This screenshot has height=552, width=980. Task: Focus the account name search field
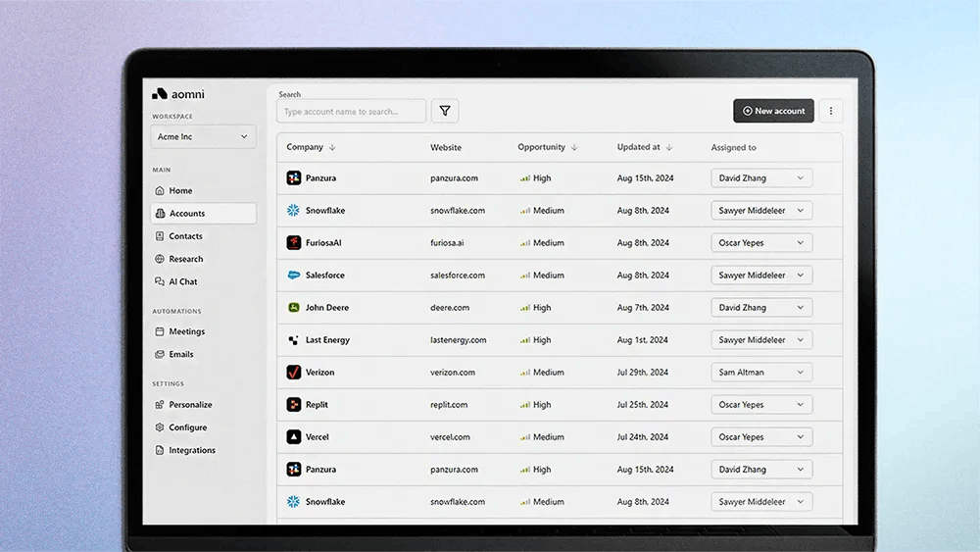click(351, 111)
